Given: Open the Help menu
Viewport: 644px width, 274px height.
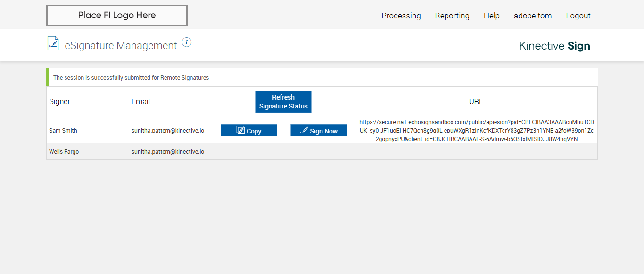Looking at the screenshot, I should [492, 16].
